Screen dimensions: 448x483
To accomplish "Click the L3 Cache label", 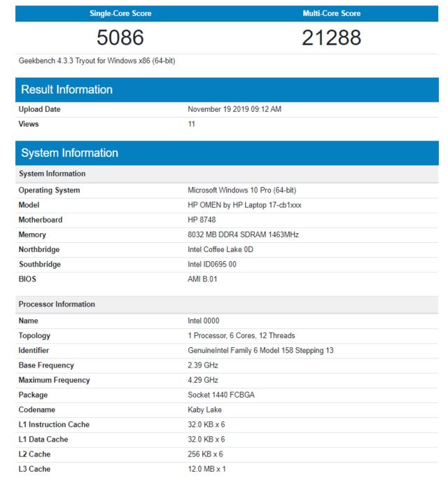I will pos(34,468).
